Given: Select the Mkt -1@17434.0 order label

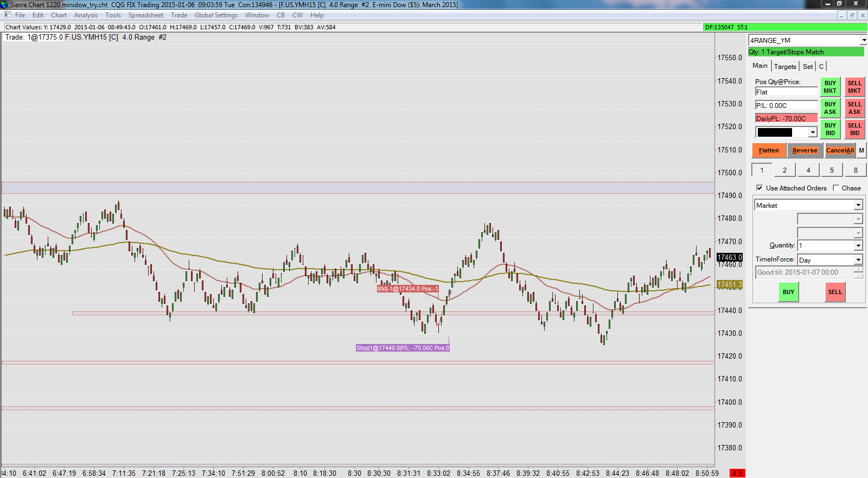Looking at the screenshot, I should tap(408, 289).
